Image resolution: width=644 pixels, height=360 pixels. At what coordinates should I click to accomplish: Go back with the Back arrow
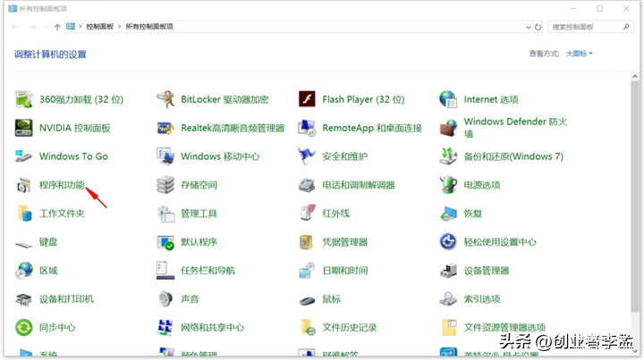(15, 27)
